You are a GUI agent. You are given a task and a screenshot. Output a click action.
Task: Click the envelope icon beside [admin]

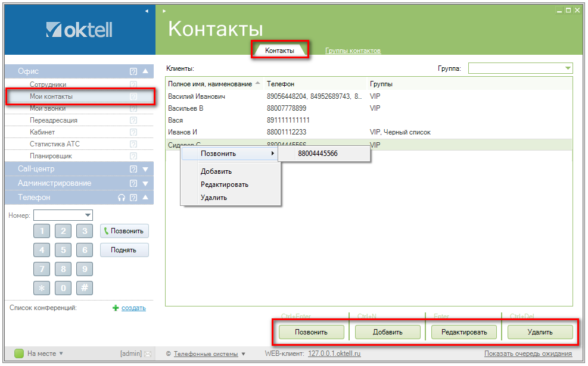point(148,354)
